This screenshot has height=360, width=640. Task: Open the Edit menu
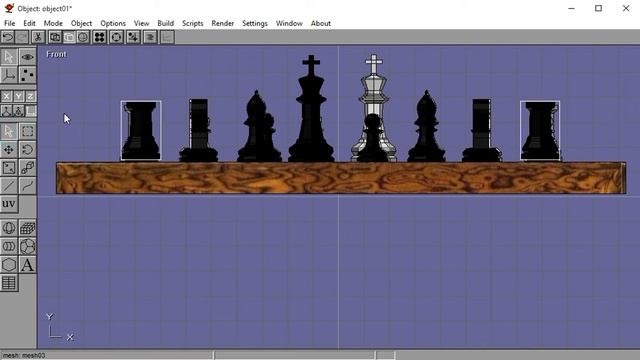click(29, 23)
